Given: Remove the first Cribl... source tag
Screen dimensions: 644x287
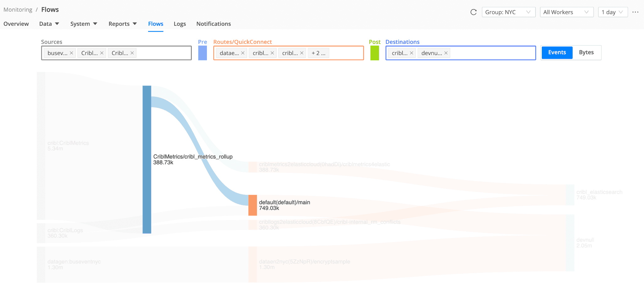Looking at the screenshot, I should point(102,53).
